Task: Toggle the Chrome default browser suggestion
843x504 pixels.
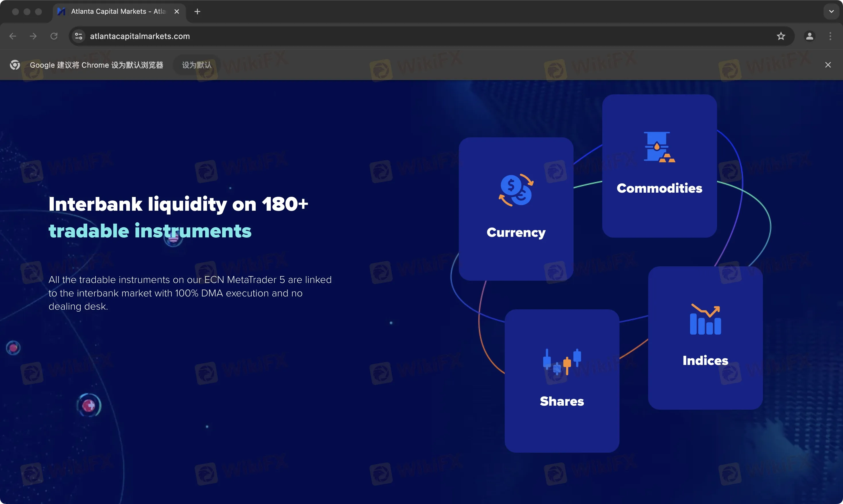Action: point(829,65)
